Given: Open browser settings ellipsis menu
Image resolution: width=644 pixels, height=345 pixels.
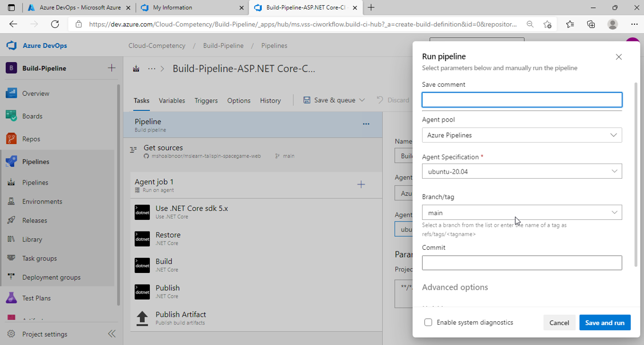Looking at the screenshot, I should pyautogui.click(x=633, y=24).
